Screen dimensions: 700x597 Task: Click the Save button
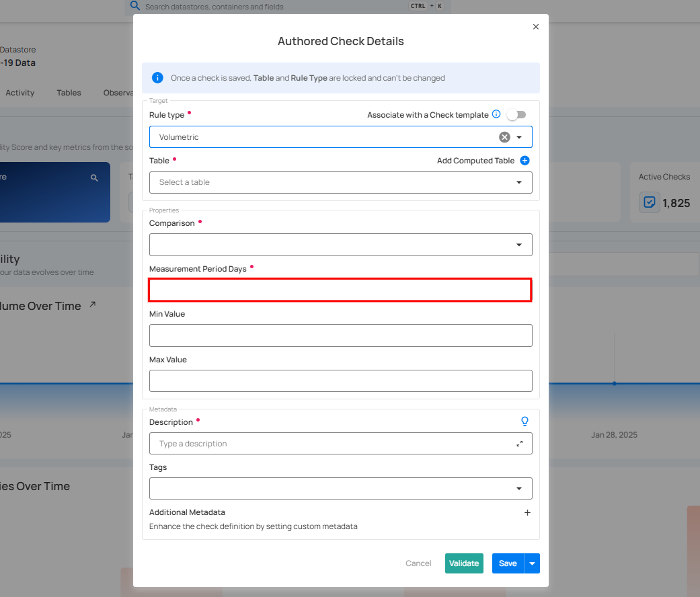click(x=508, y=563)
